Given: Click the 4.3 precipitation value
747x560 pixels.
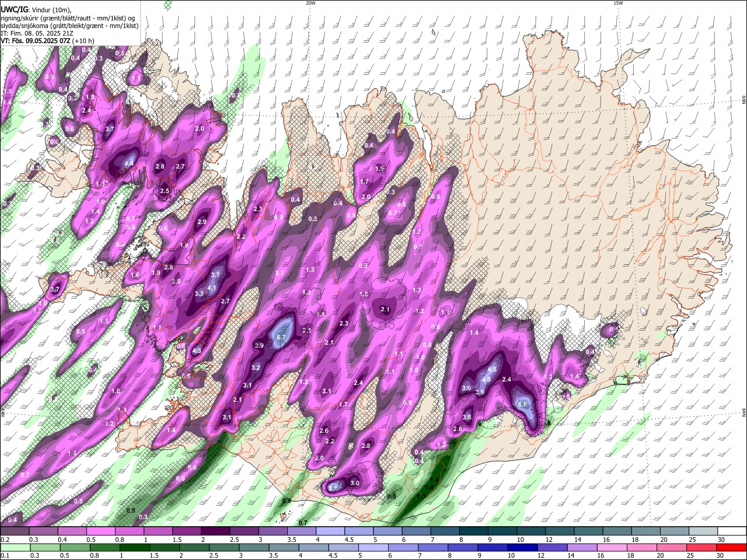Looking at the screenshot, I should click(x=197, y=351).
